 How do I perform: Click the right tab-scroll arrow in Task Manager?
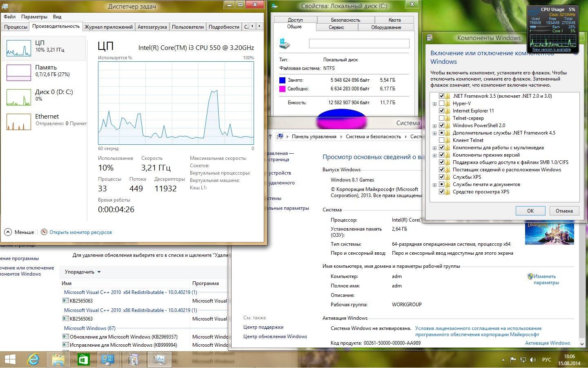click(x=259, y=26)
